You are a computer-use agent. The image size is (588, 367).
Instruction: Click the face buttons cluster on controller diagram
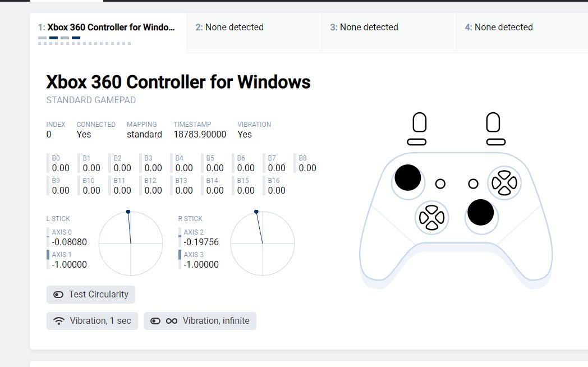pyautogui.click(x=503, y=182)
